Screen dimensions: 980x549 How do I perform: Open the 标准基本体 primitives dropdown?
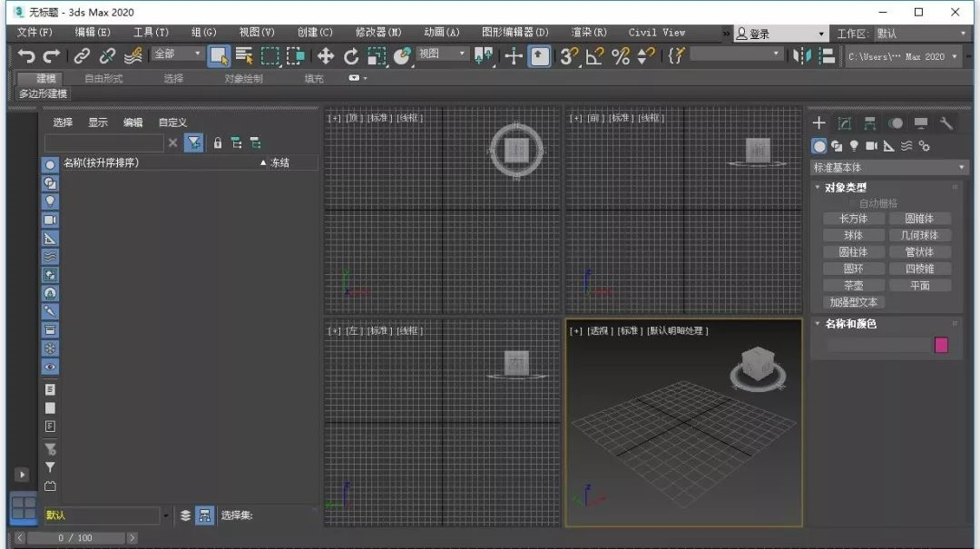tap(887, 167)
